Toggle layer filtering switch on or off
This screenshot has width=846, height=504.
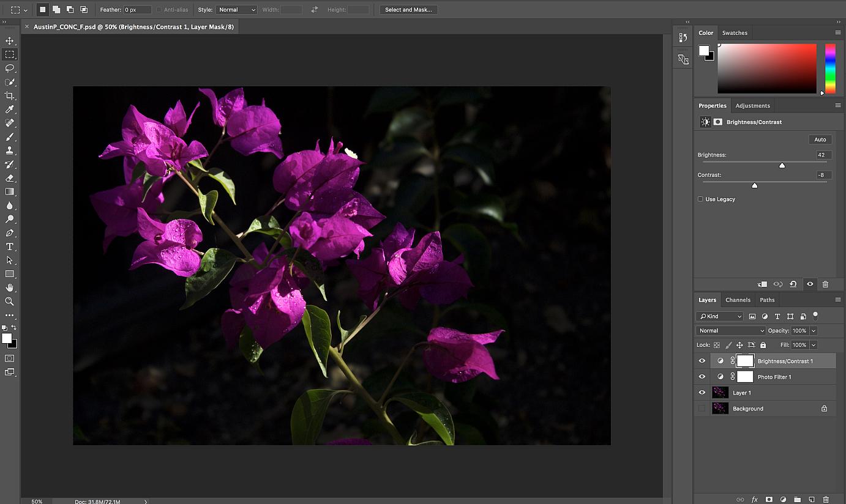[x=815, y=316]
